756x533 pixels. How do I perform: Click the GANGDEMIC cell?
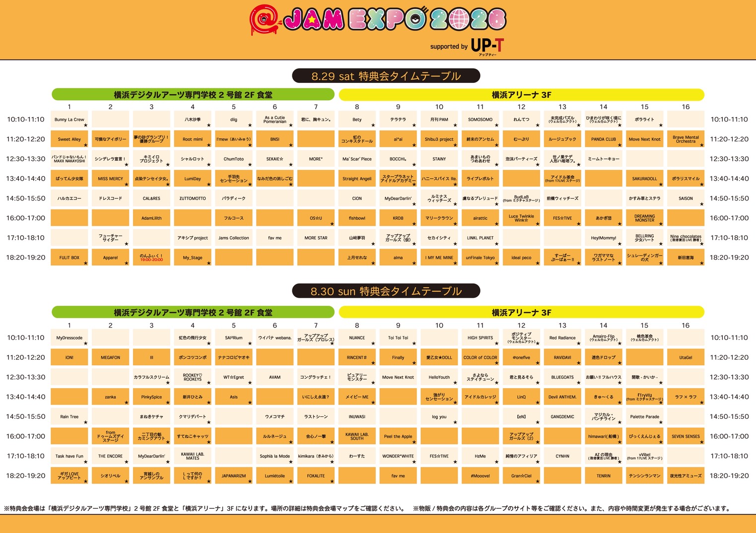[562, 417]
